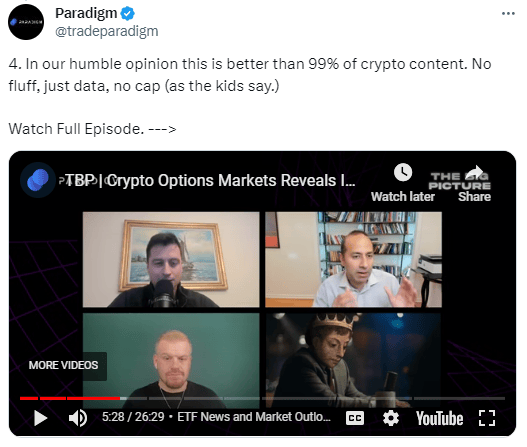Click the MORE VIDEOS button

tap(64, 365)
